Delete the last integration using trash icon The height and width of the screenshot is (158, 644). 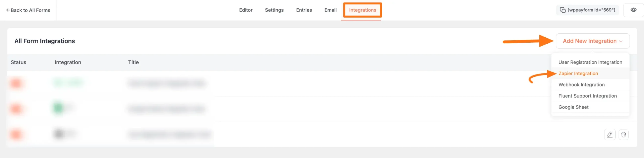pyautogui.click(x=623, y=135)
